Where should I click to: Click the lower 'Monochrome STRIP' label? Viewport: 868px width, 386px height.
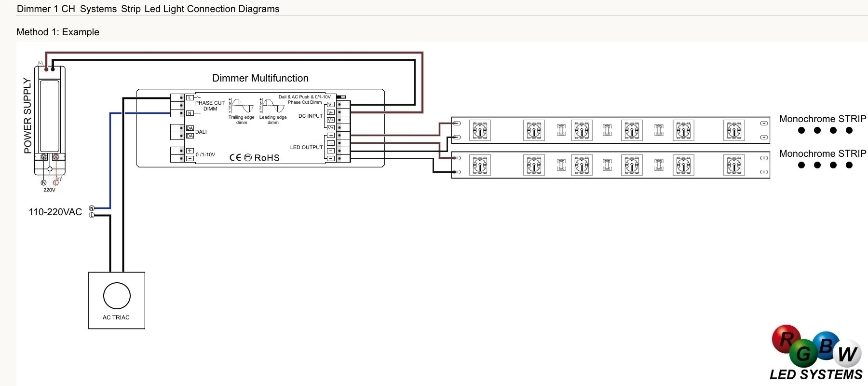823,153
